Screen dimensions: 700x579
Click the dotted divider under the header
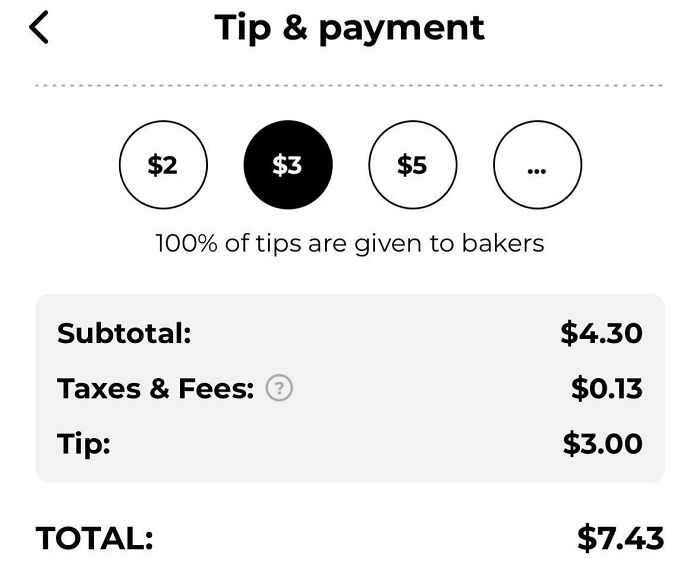350,86
